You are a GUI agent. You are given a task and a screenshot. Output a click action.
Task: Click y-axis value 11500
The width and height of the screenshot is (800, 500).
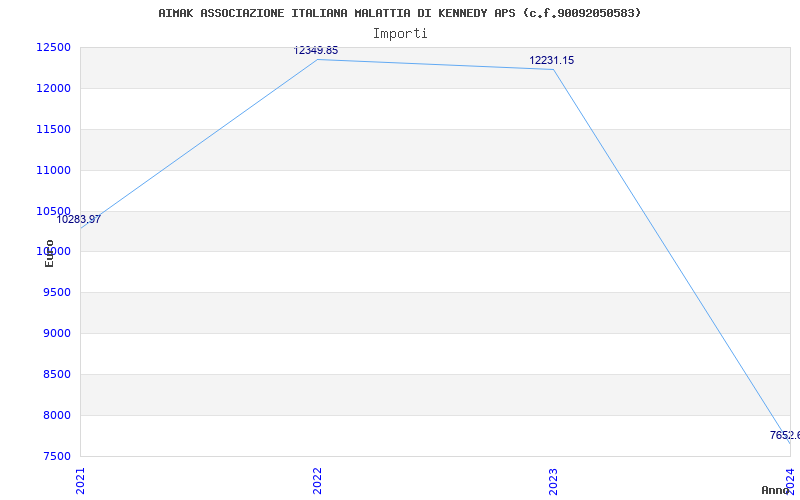pyautogui.click(x=53, y=129)
